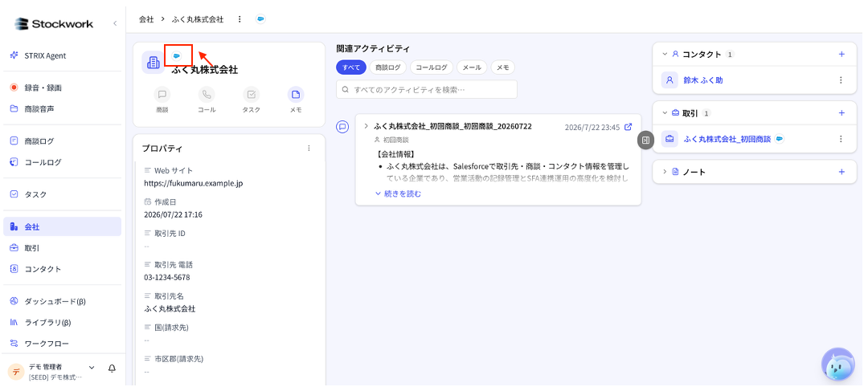Expand the ノート section
868x387 pixels.
pos(665,172)
